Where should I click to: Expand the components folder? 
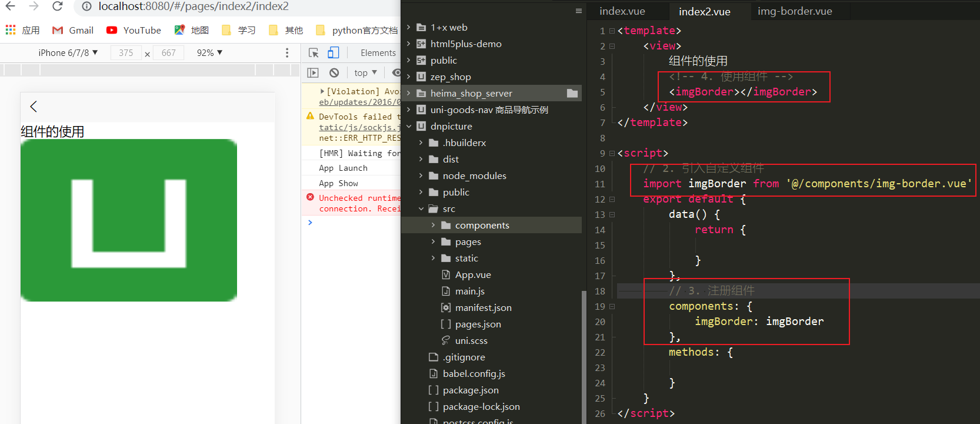pos(434,225)
